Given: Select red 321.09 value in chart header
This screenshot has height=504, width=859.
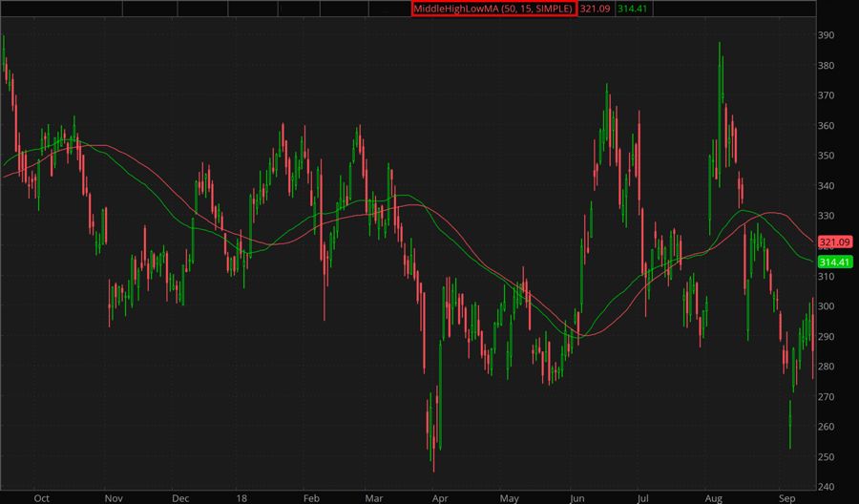Looking at the screenshot, I should (596, 9).
